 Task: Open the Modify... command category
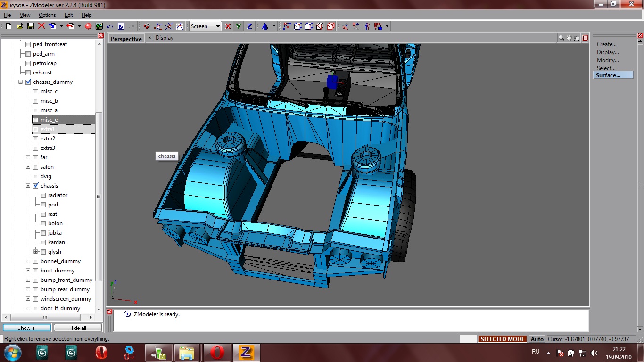[608, 60]
